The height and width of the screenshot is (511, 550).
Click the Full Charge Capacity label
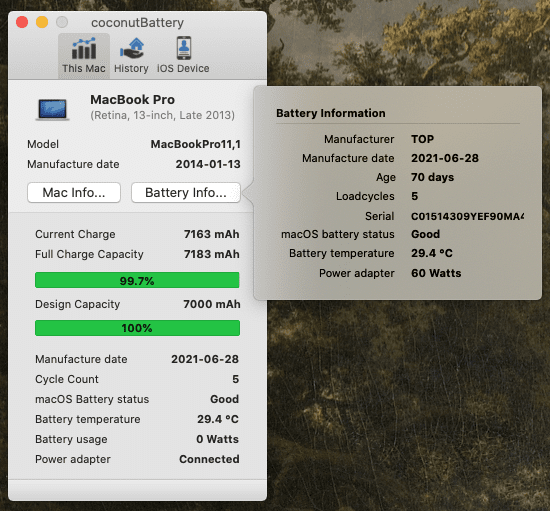click(x=89, y=254)
